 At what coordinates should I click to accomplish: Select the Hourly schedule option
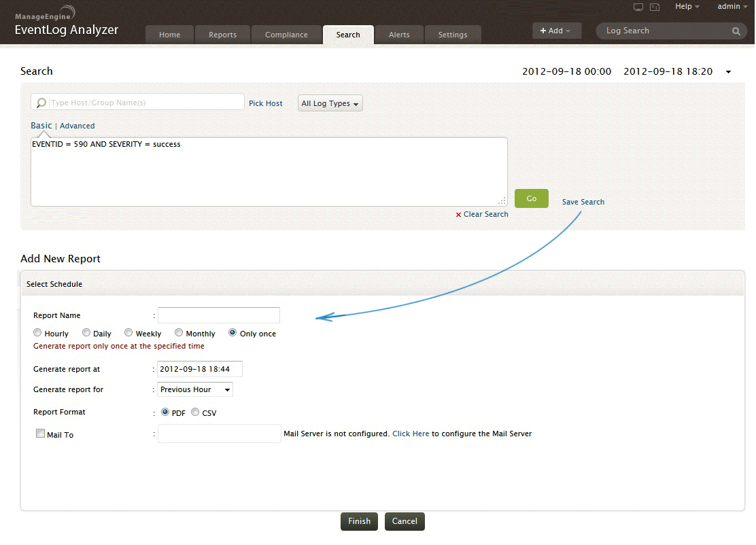tap(38, 333)
